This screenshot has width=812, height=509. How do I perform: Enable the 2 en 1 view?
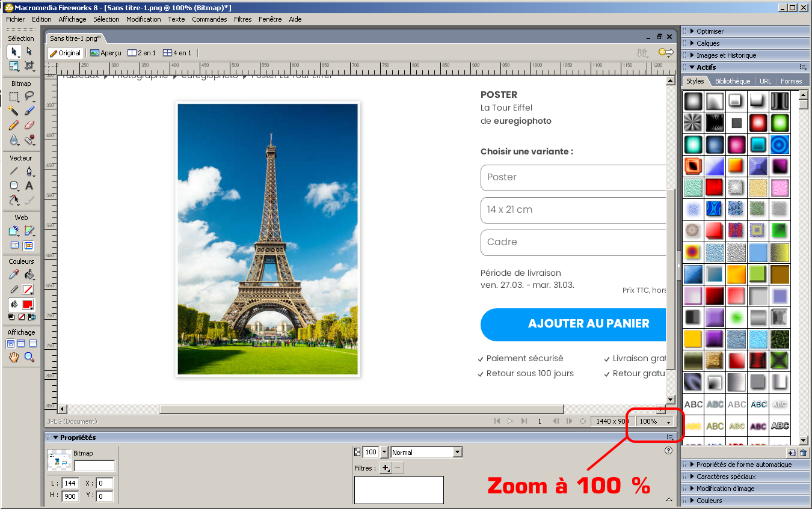point(142,53)
